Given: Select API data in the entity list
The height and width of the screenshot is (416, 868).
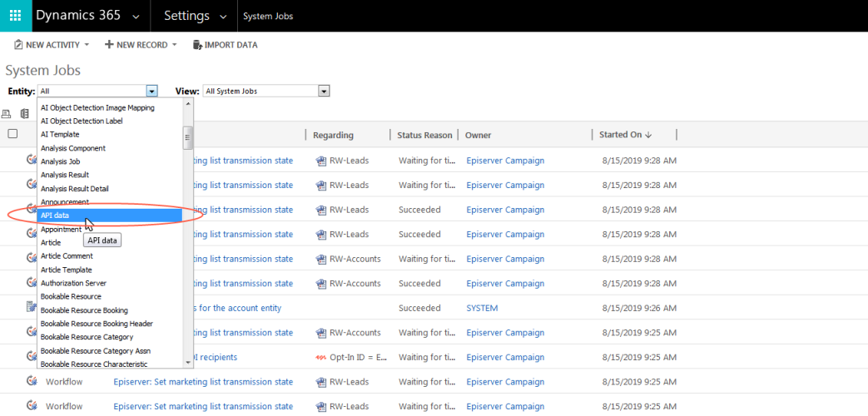Looking at the screenshot, I should coord(110,215).
